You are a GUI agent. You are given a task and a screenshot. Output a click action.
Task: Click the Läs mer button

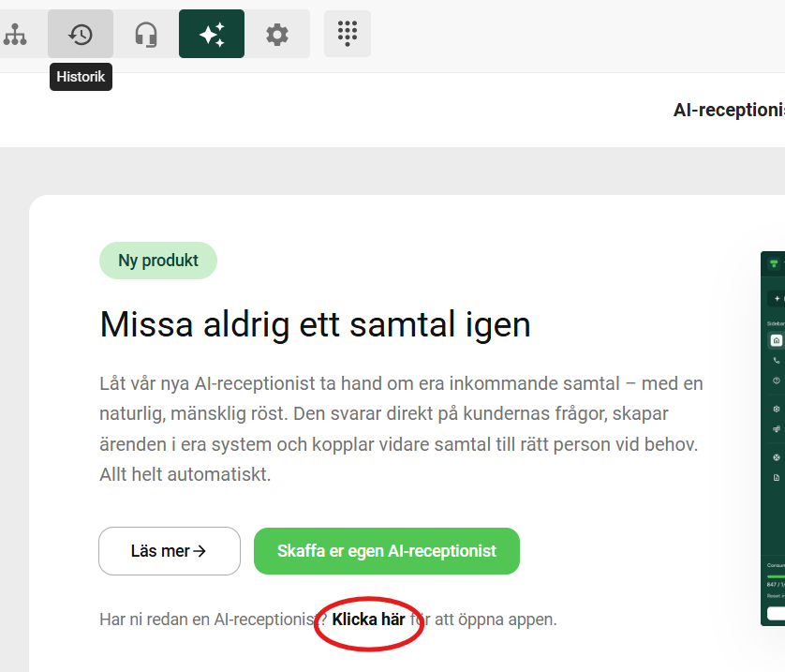[170, 551]
